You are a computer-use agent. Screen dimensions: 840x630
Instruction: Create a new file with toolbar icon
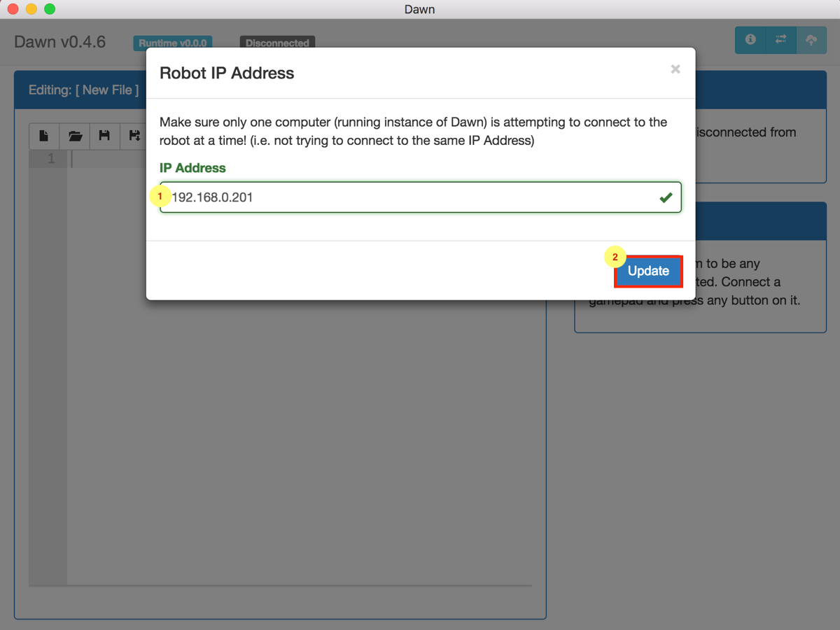pos(44,136)
